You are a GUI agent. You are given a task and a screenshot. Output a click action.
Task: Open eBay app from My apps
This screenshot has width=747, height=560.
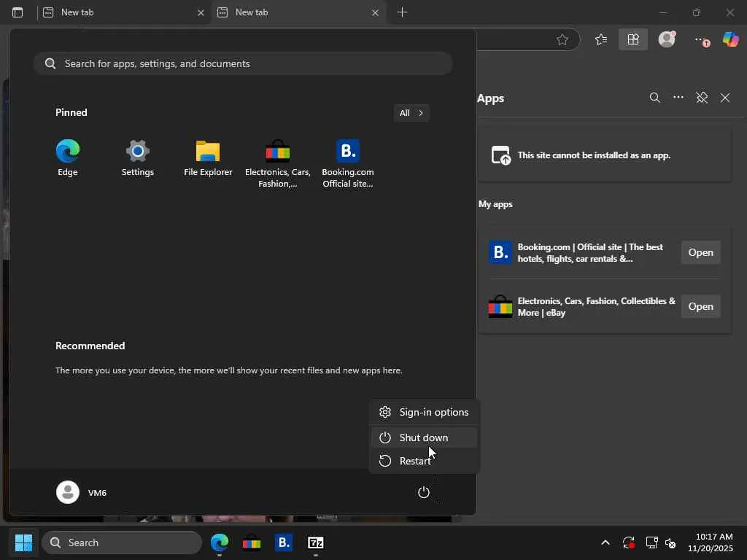[700, 306]
